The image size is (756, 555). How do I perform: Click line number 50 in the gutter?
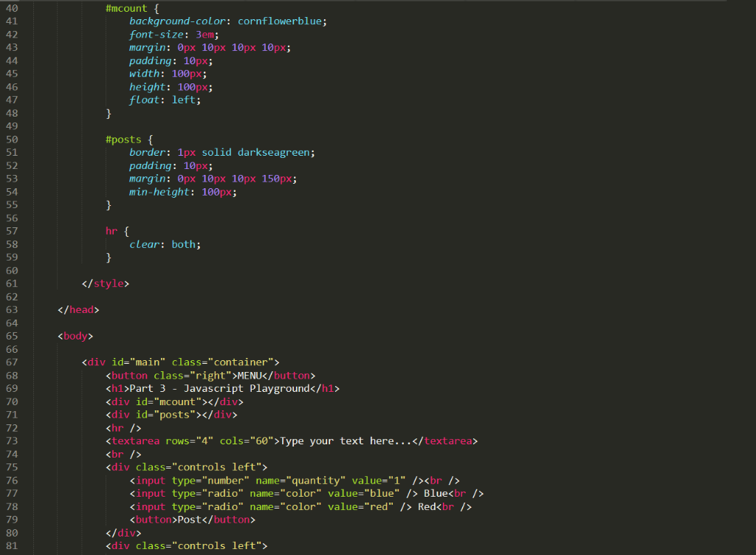click(x=11, y=139)
